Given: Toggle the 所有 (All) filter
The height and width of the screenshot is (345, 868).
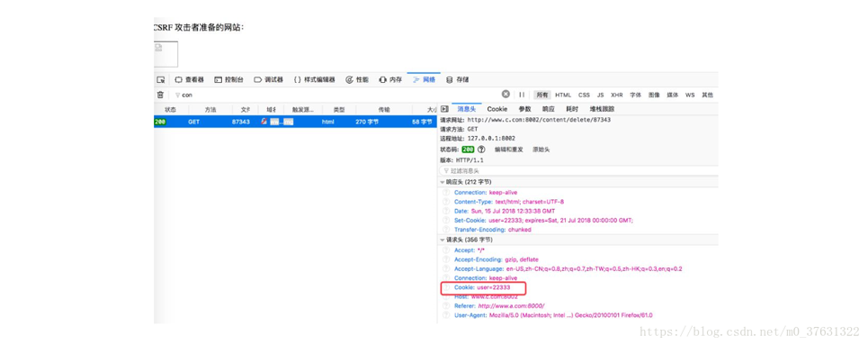Looking at the screenshot, I should coord(542,95).
